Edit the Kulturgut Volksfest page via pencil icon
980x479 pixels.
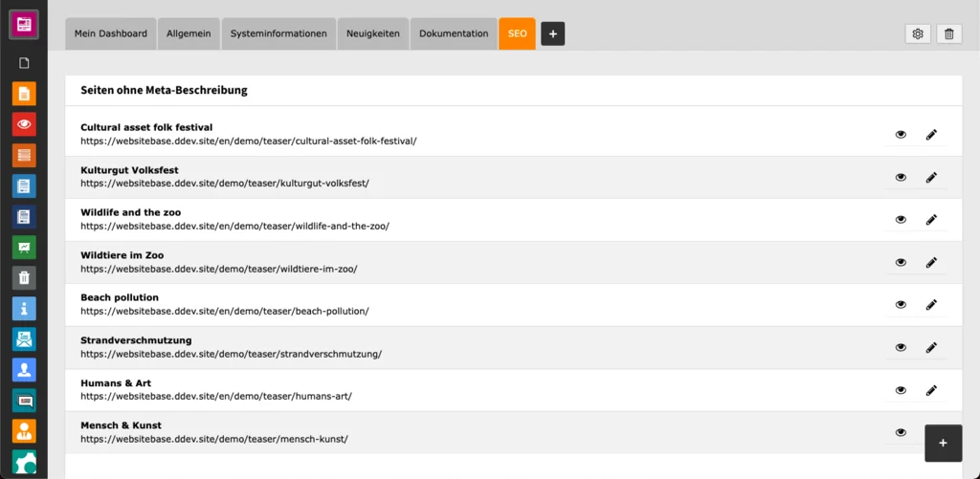pyautogui.click(x=931, y=178)
